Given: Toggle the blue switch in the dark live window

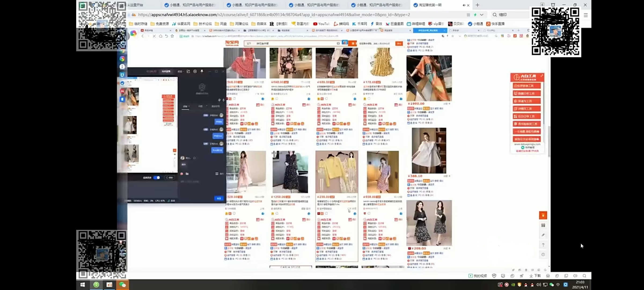Looking at the screenshot, I should [157, 178].
